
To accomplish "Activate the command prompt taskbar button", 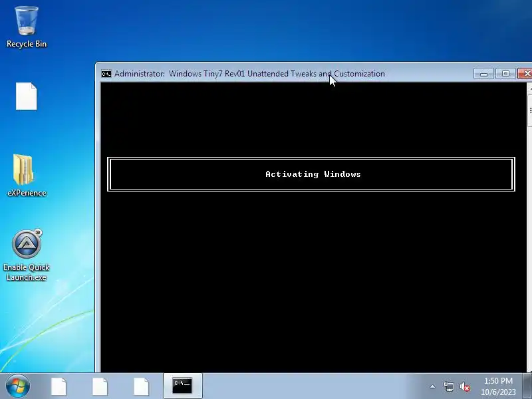I will pyautogui.click(x=182, y=386).
